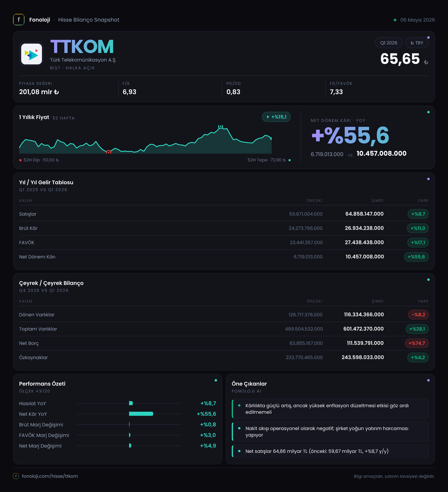Screen dimensions: 448x492
Task: Click the Net Borç previous value 63.855.167.000
Action: pyautogui.click(x=306, y=343)
